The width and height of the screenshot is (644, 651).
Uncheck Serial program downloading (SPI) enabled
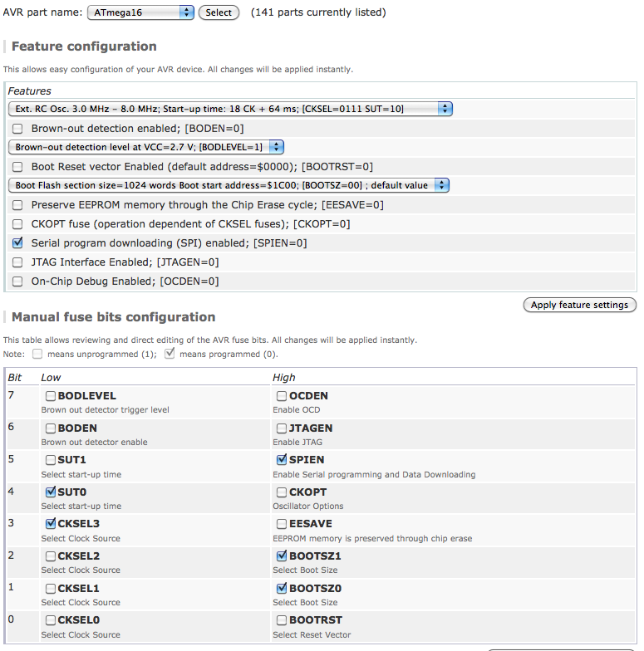17,243
